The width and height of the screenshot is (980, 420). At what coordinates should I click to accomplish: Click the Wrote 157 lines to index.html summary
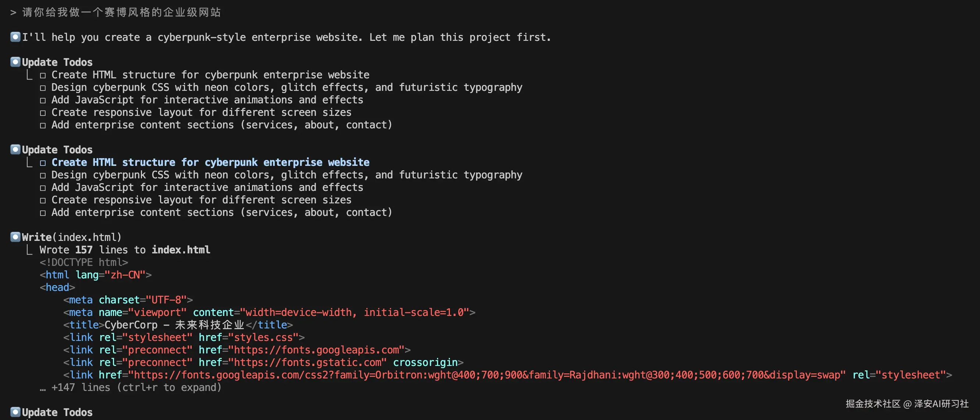[x=125, y=250]
